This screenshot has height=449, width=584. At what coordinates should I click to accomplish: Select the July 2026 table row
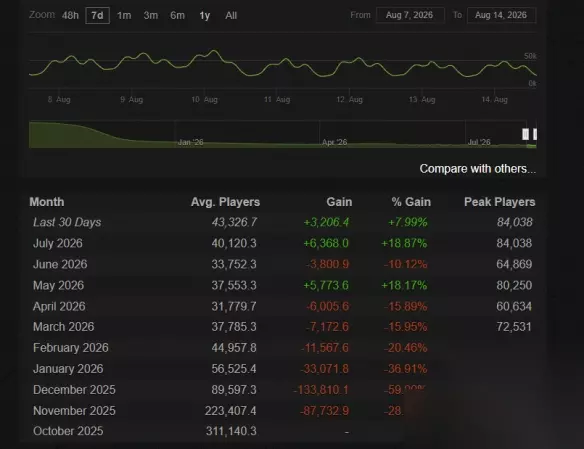[283, 243]
